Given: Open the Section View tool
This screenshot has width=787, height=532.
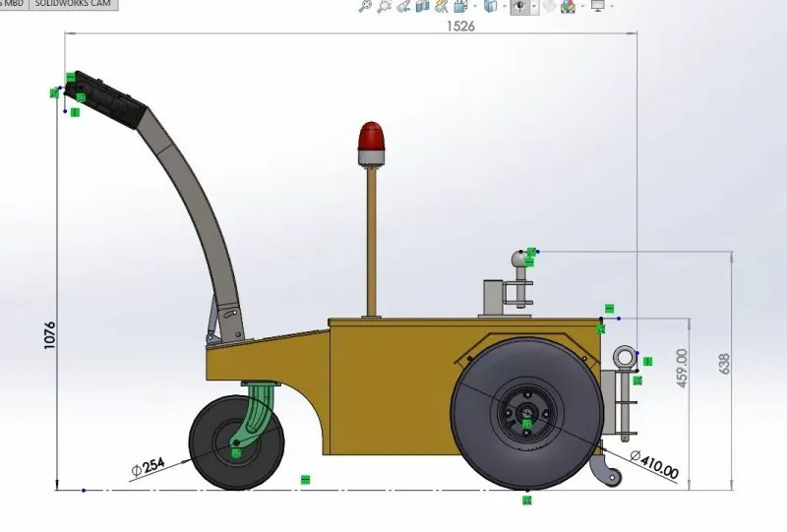Looking at the screenshot, I should [x=422, y=6].
